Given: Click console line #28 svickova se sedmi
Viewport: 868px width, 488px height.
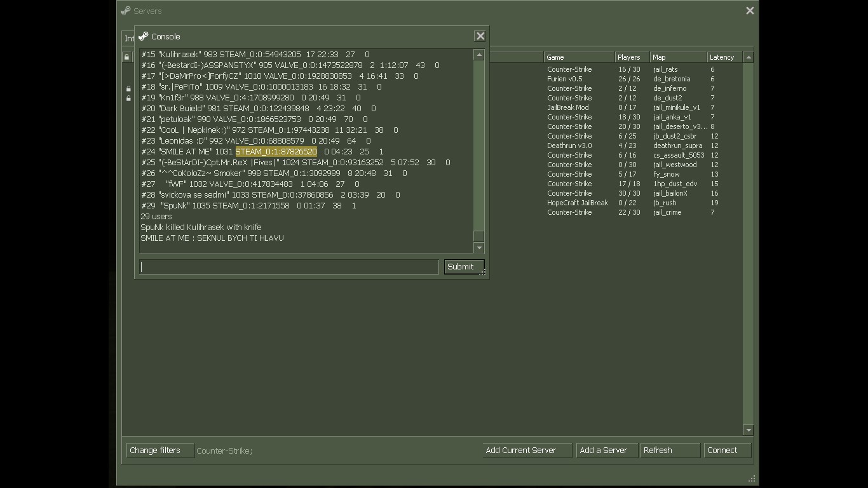Looking at the screenshot, I should point(270,195).
